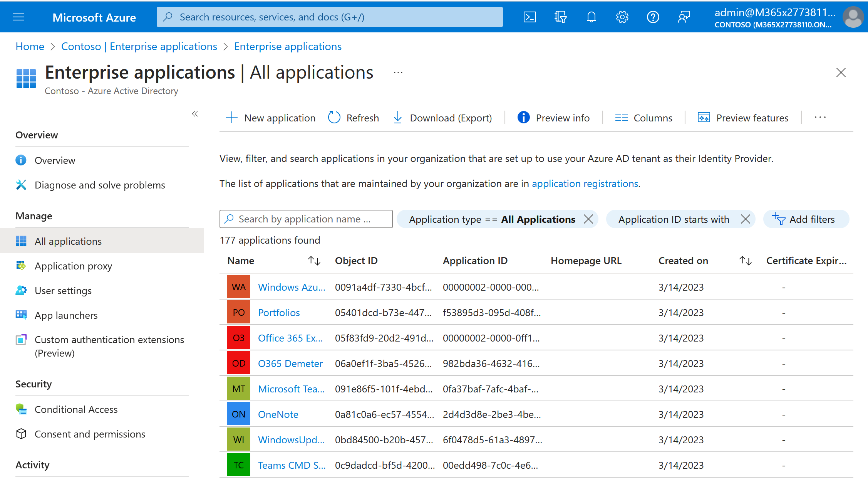The image size is (868, 478).
Task: Open Conditional Access menu item
Action: click(x=76, y=409)
